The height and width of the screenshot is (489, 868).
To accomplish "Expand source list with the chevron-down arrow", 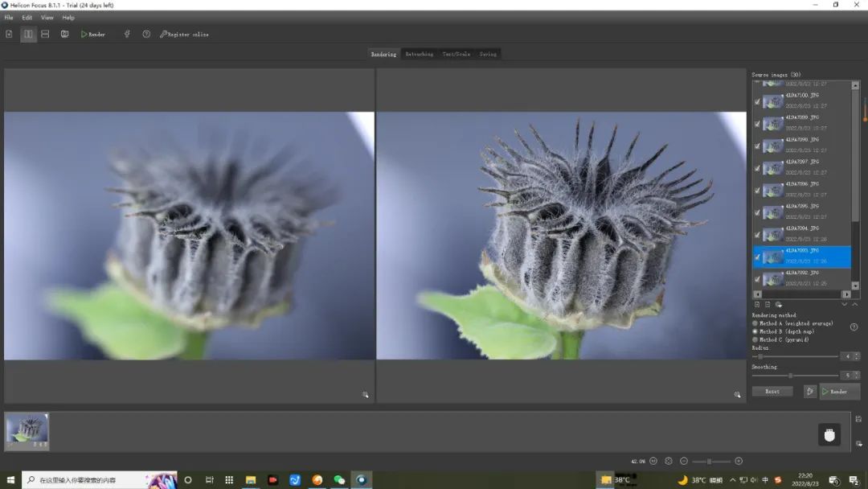I will [844, 305].
